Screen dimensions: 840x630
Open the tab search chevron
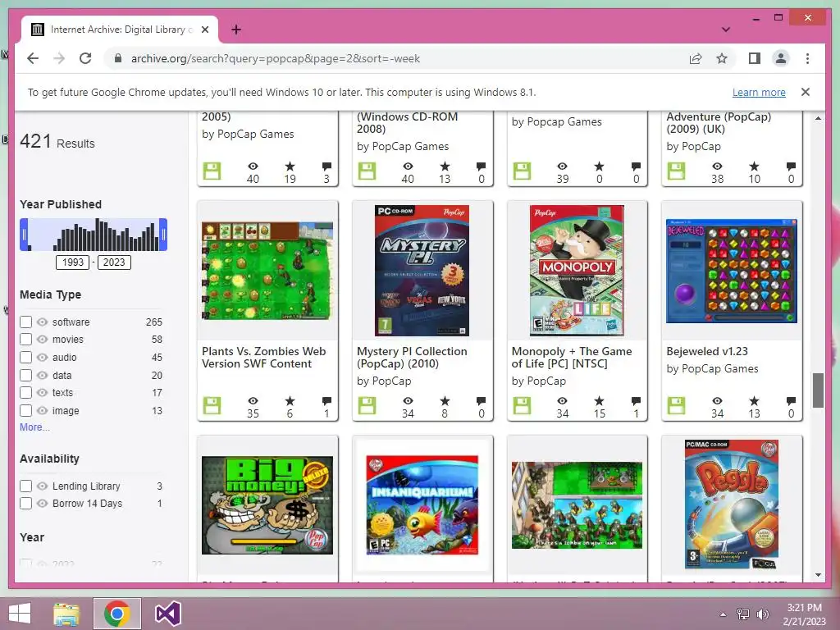click(725, 30)
